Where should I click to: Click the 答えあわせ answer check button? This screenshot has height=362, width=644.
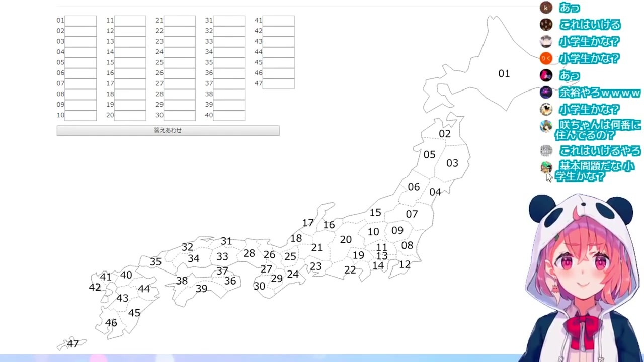(x=168, y=131)
